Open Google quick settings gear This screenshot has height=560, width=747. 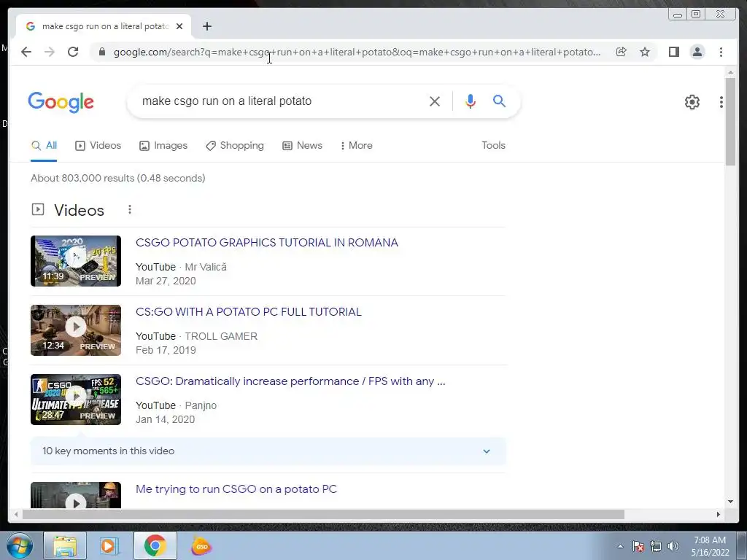tap(692, 102)
